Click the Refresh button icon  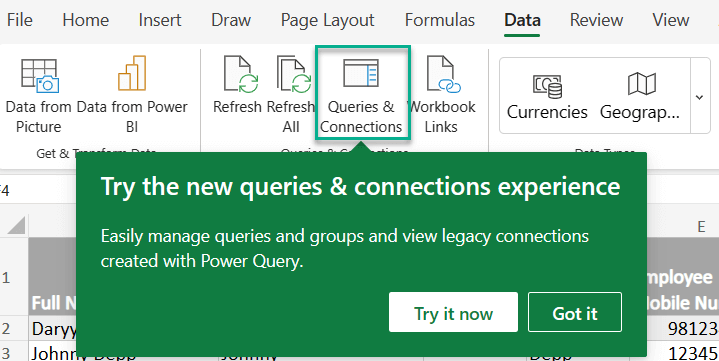(240, 74)
